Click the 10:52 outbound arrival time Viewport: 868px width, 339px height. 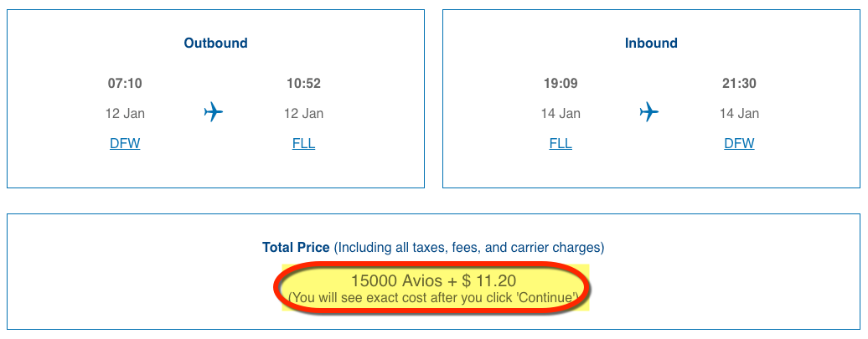point(303,84)
